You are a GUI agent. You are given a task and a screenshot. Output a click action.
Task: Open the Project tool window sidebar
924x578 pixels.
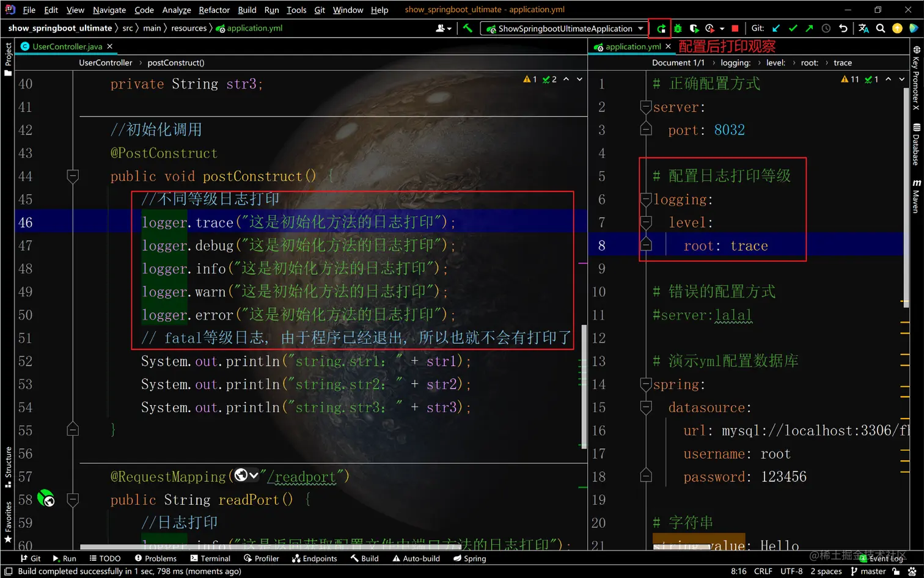coord(8,59)
